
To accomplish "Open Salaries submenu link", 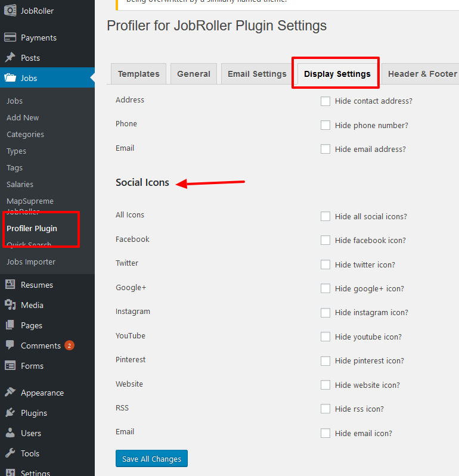I will click(20, 185).
